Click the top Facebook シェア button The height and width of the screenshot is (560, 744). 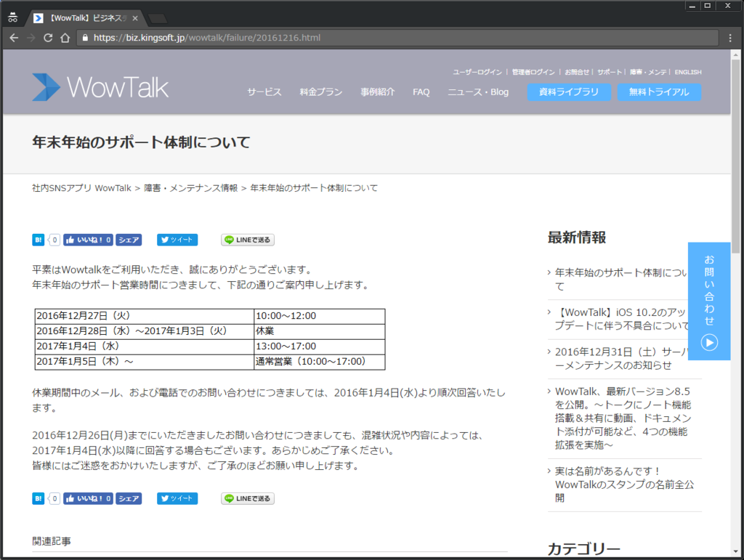pyautogui.click(x=129, y=240)
